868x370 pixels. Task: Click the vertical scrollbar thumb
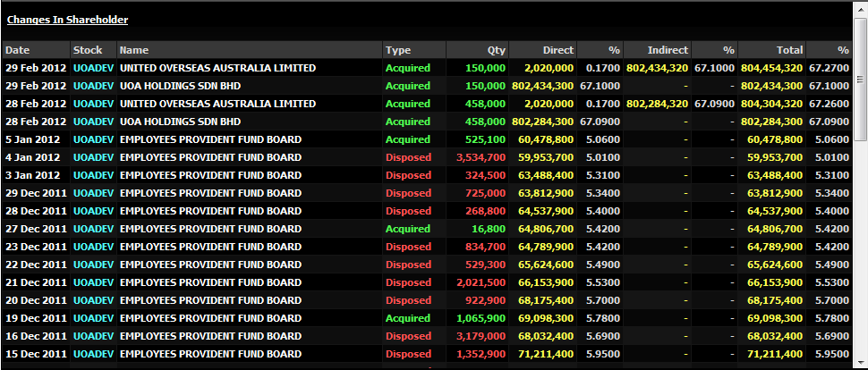click(x=860, y=80)
